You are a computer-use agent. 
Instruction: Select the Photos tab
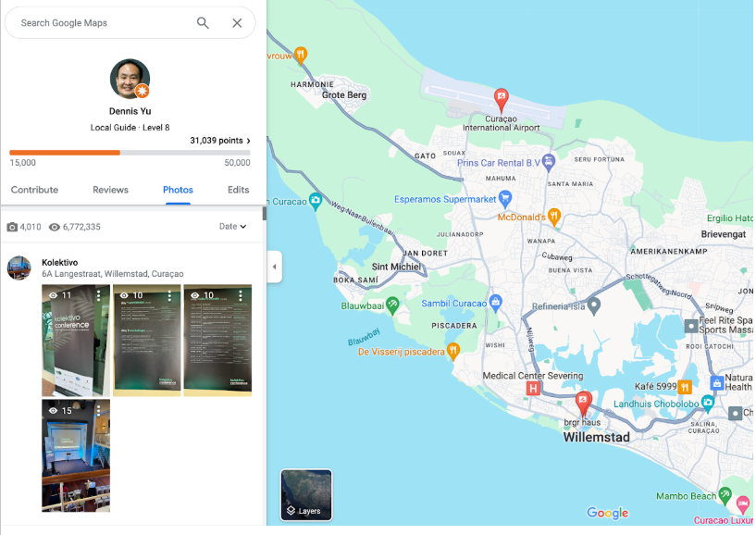(178, 190)
